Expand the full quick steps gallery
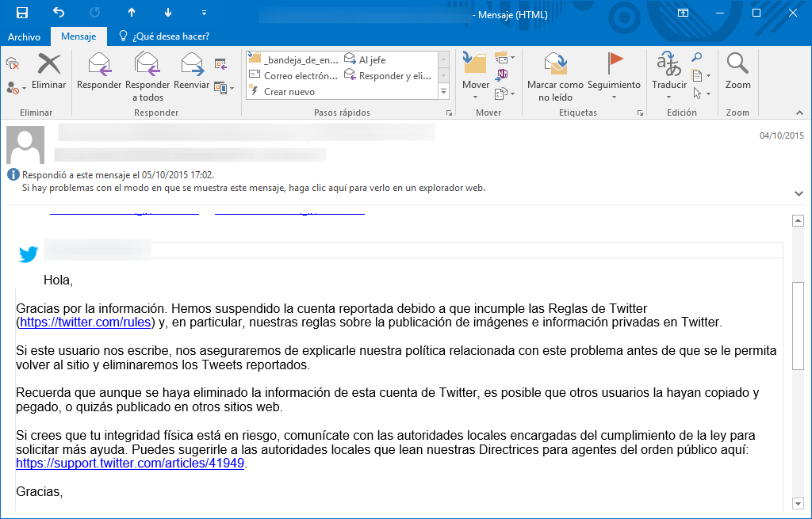The height and width of the screenshot is (519, 812). (444, 92)
